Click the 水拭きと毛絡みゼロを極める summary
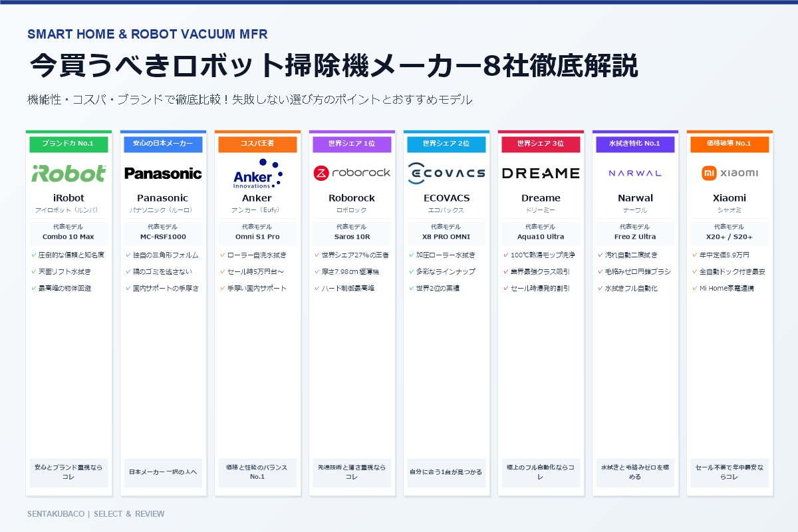This screenshot has width=798, height=532. [635, 472]
